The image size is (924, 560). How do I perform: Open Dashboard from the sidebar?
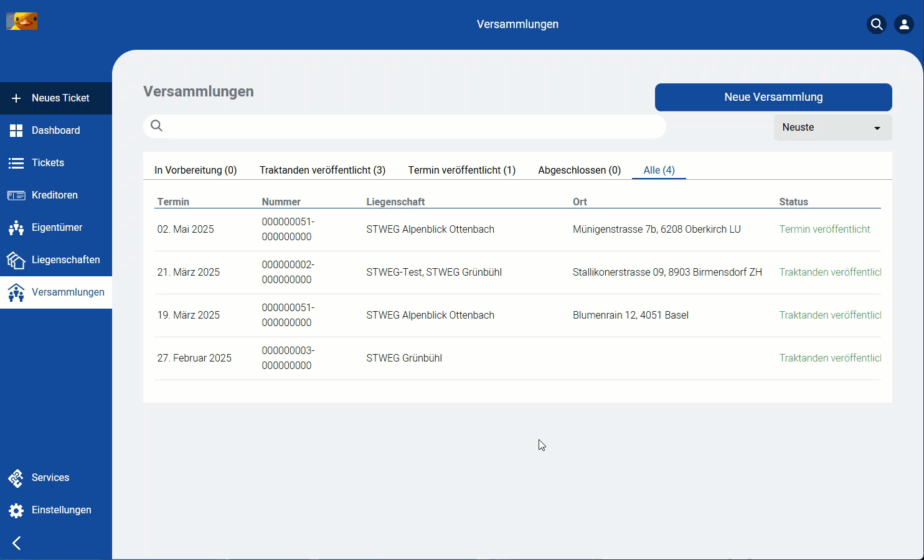click(x=56, y=131)
